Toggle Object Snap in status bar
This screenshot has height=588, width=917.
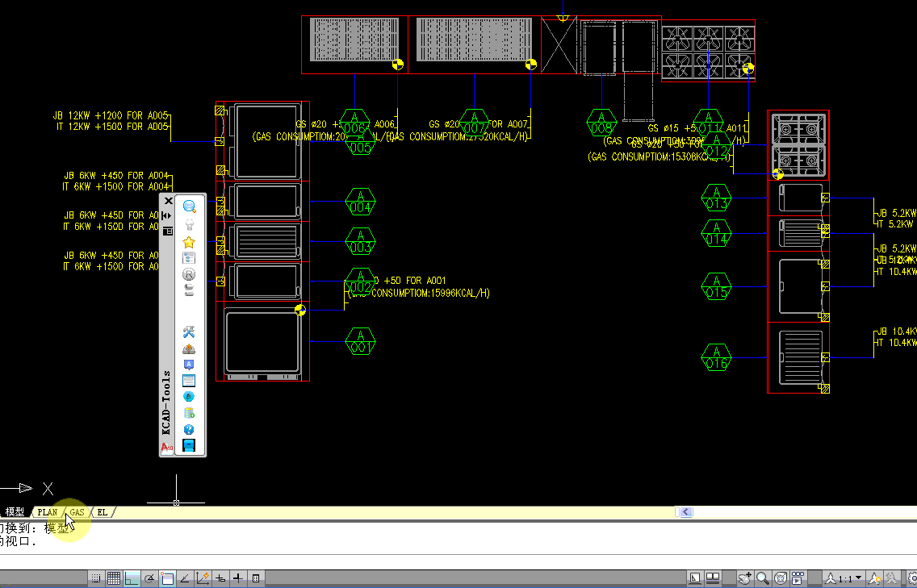click(167, 578)
